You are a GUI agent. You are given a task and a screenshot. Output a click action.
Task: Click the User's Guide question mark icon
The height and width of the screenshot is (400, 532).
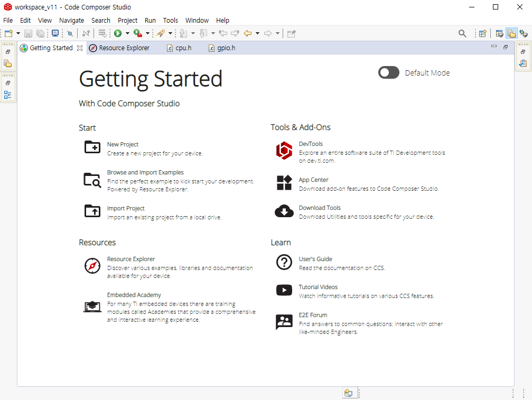[x=284, y=262]
